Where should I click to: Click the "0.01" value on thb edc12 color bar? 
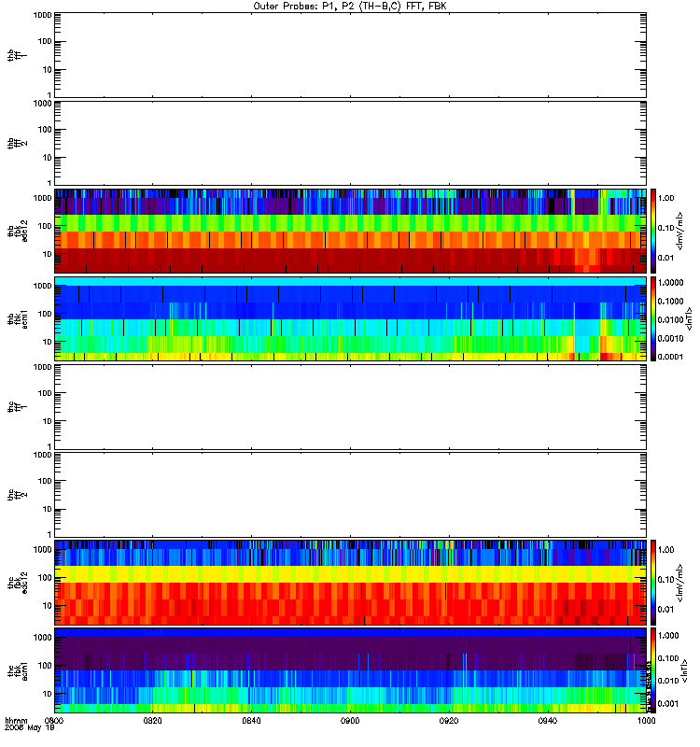[x=666, y=258]
